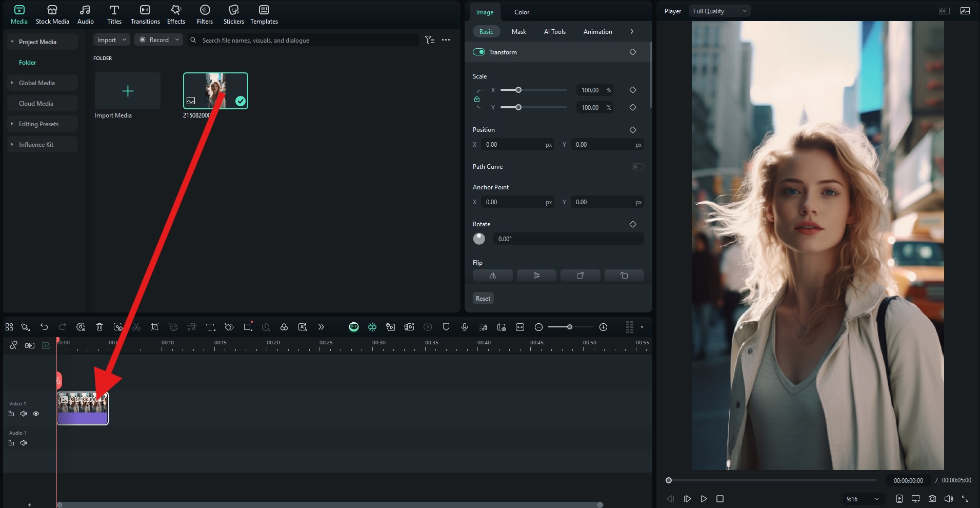This screenshot has height=508, width=980.
Task: Click the Position X value field
Action: point(517,145)
